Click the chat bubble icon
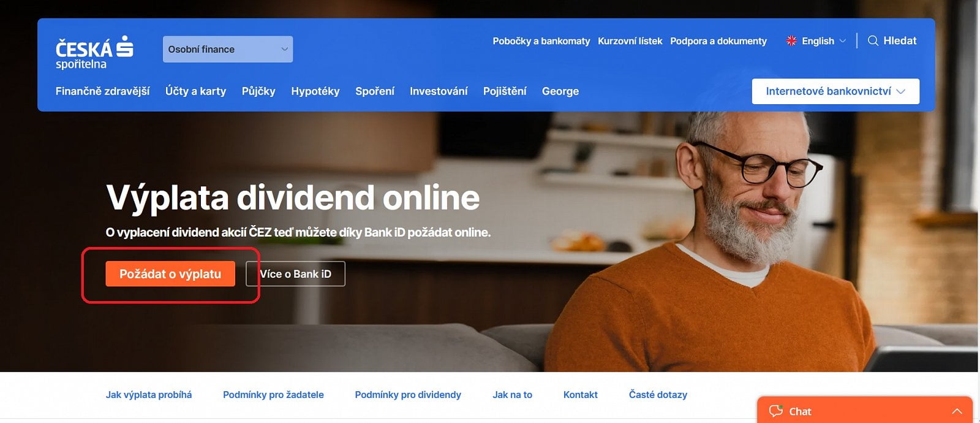Image resolution: width=980 pixels, height=423 pixels. point(776,411)
